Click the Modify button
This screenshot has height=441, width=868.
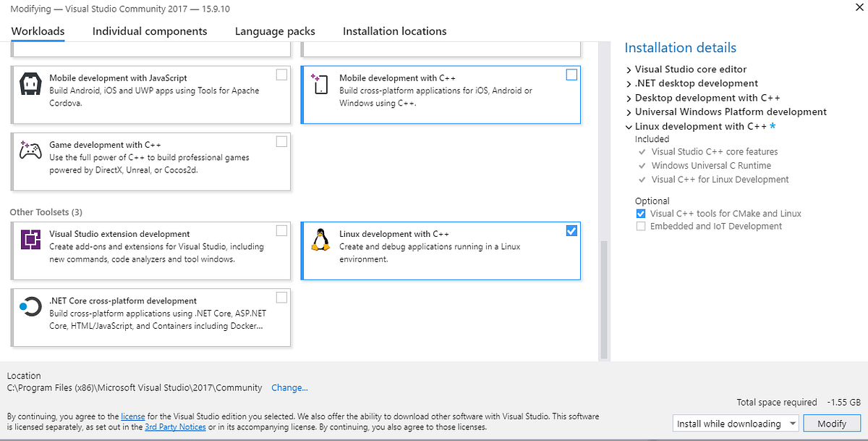[832, 423]
